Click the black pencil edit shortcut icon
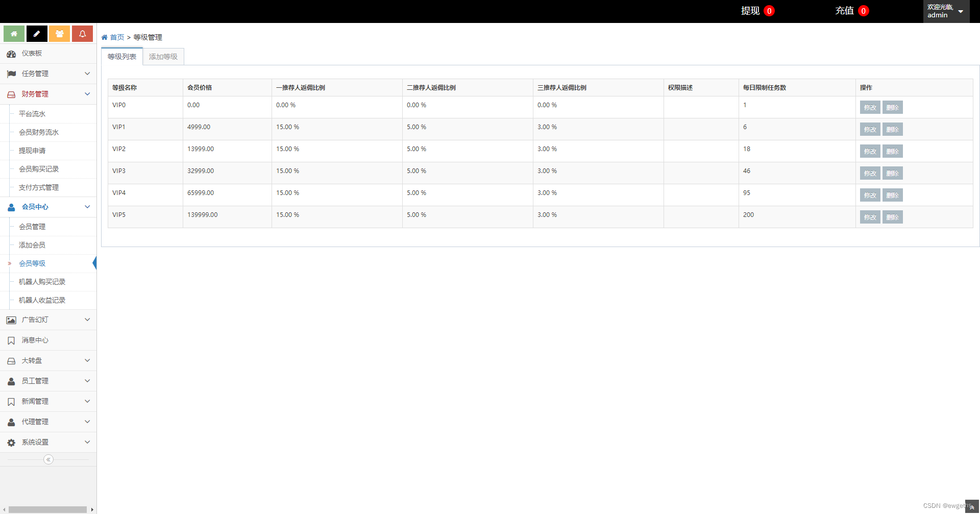 37,34
